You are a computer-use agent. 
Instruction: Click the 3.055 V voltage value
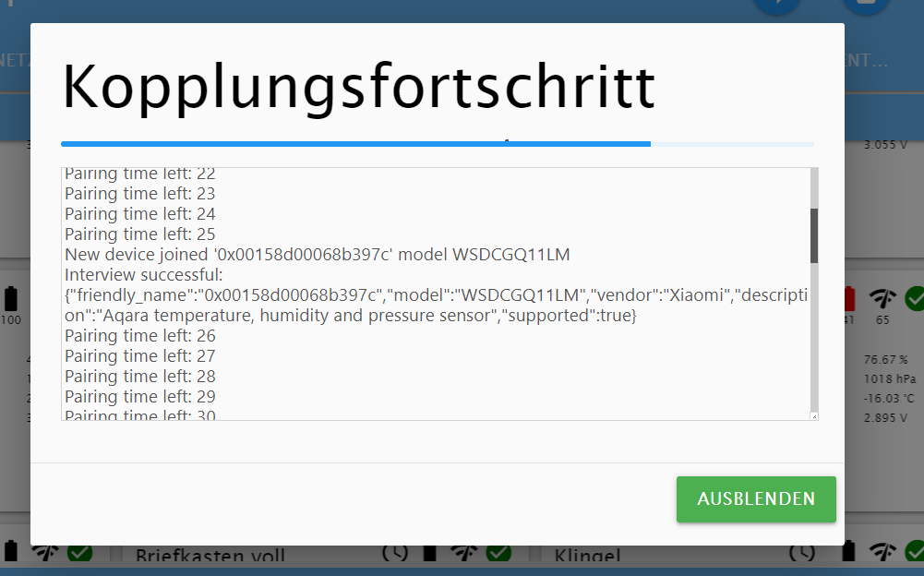(886, 144)
